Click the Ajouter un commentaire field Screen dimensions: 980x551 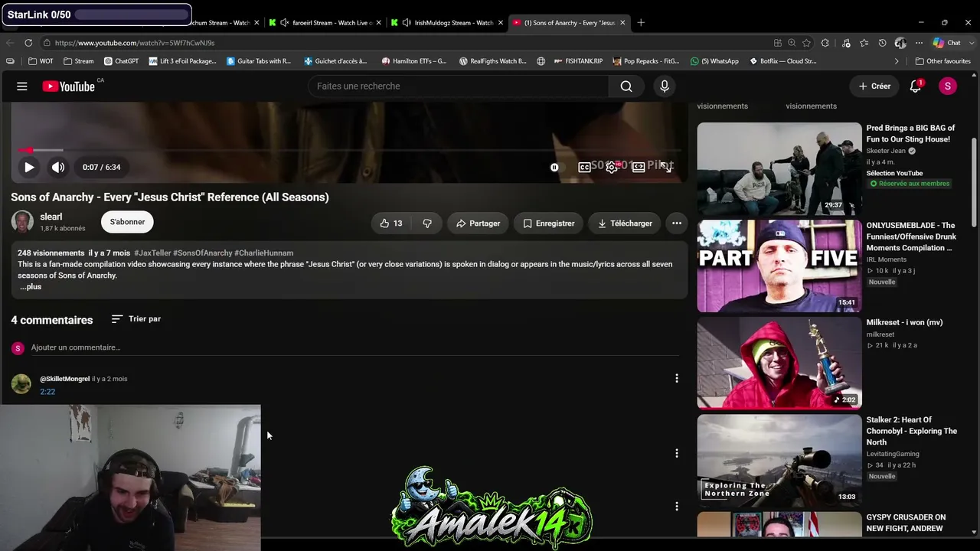354,348
